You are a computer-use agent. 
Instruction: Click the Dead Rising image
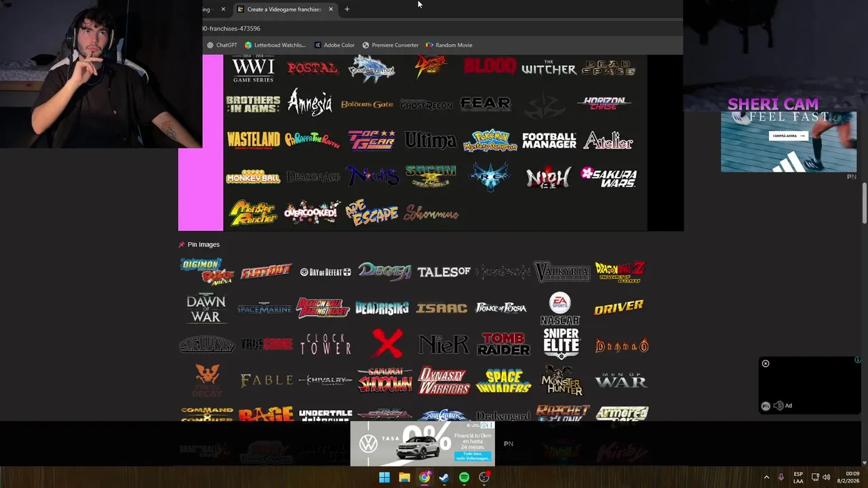pyautogui.click(x=382, y=308)
